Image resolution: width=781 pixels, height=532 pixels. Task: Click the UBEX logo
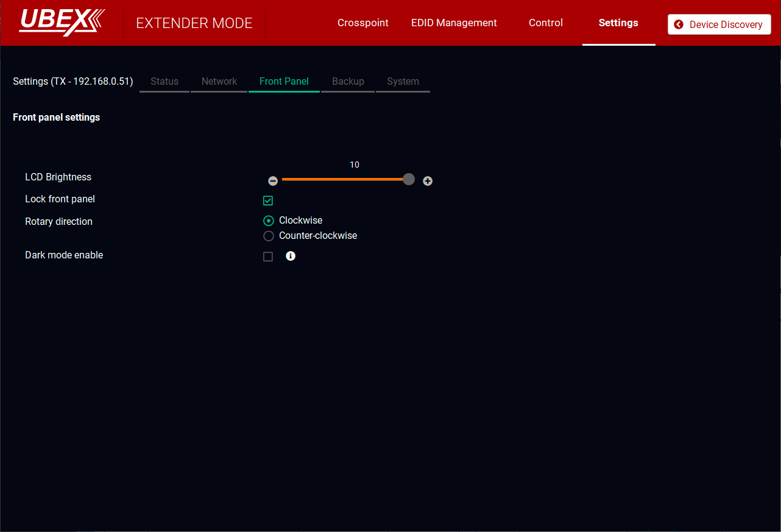(62, 22)
